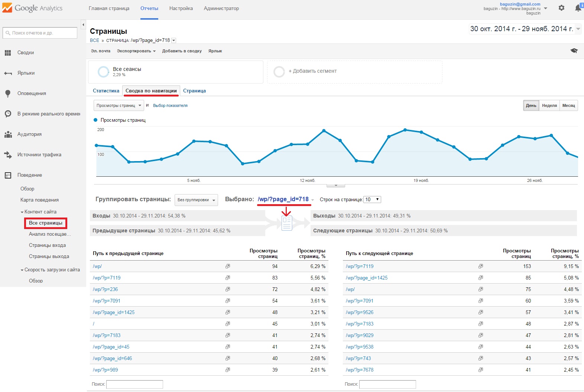Collapse the sidebar with the arrow handle
The width and height of the screenshot is (584, 392).
[83, 24]
